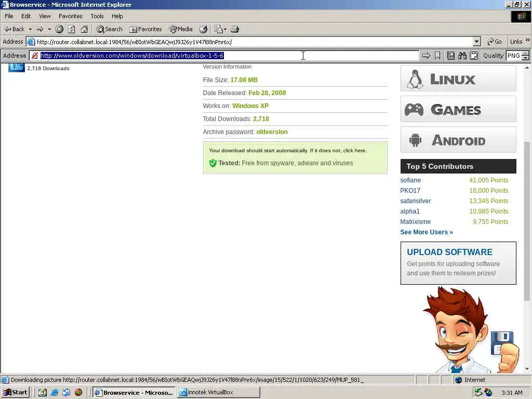Open contributor safarisilver's profile
The height and width of the screenshot is (399, 532).
point(416,201)
